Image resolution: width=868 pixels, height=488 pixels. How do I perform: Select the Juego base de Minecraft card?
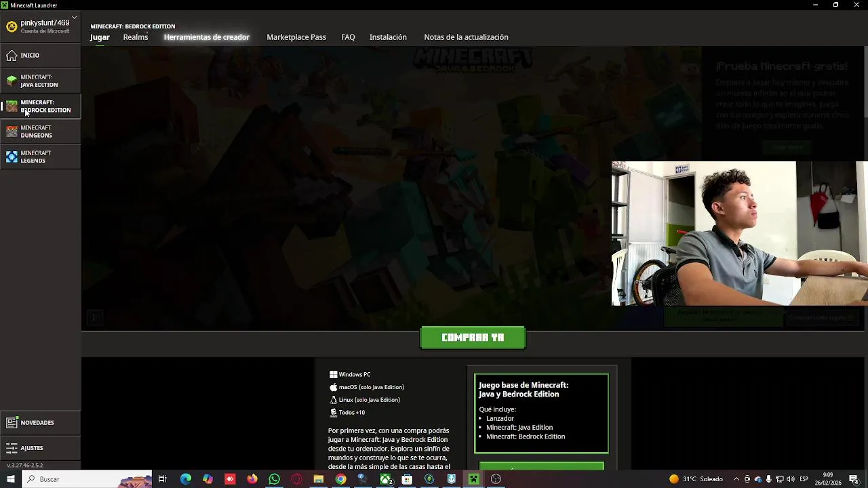click(x=541, y=413)
